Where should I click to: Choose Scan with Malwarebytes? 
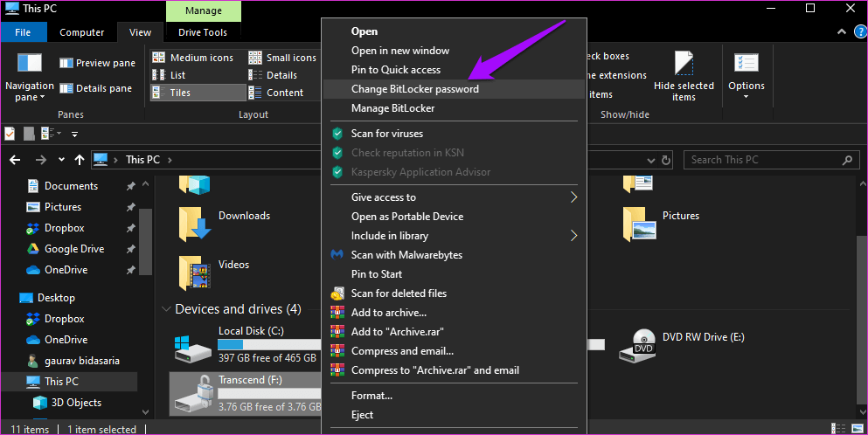454,255
